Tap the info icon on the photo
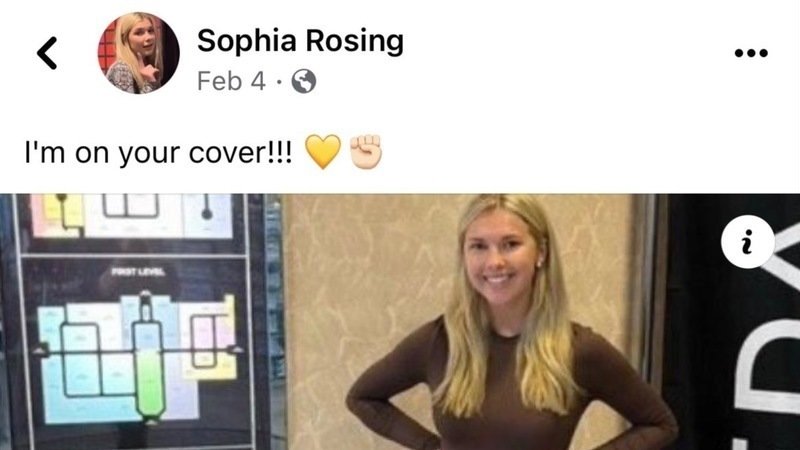Image resolution: width=800 pixels, height=450 pixels. (x=747, y=242)
